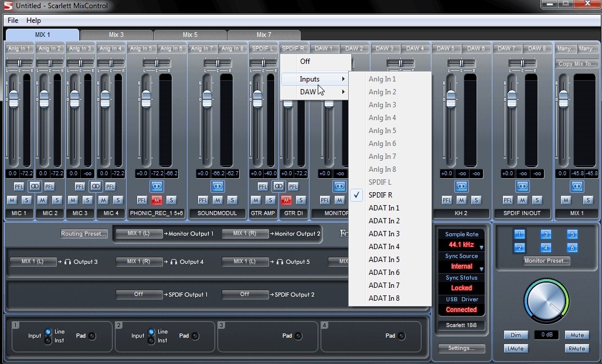Screen dimensions: 602x364
Task: Choose Off in the source popup menu
Action: pyautogui.click(x=315, y=62)
